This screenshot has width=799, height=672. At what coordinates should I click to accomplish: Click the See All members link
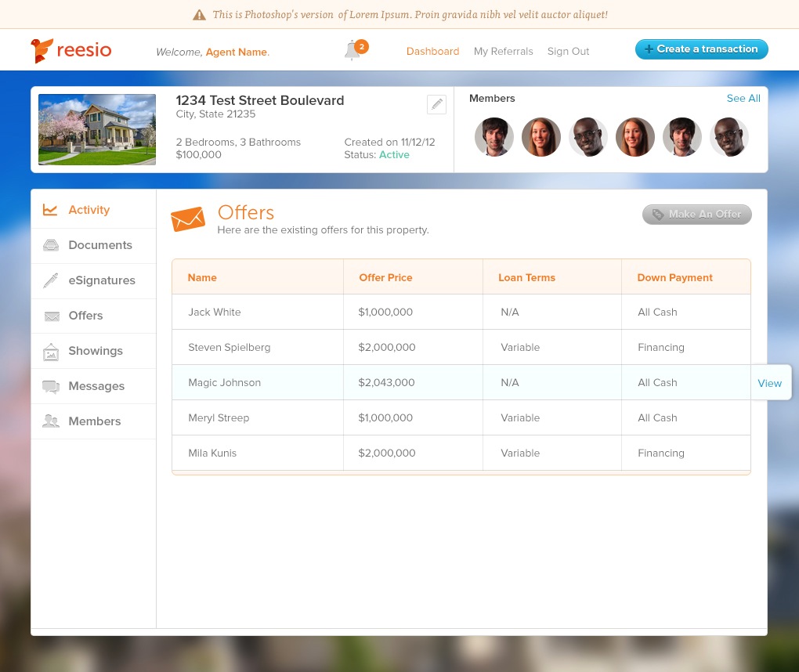point(743,99)
